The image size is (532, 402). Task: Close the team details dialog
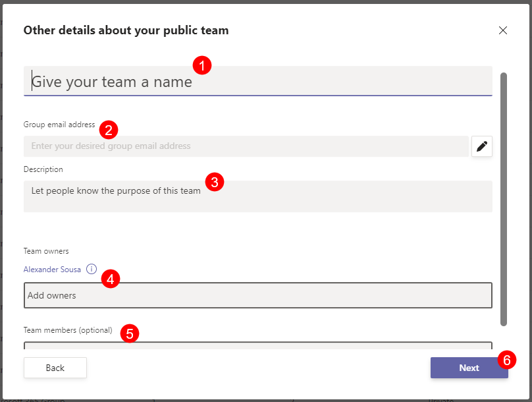click(503, 30)
